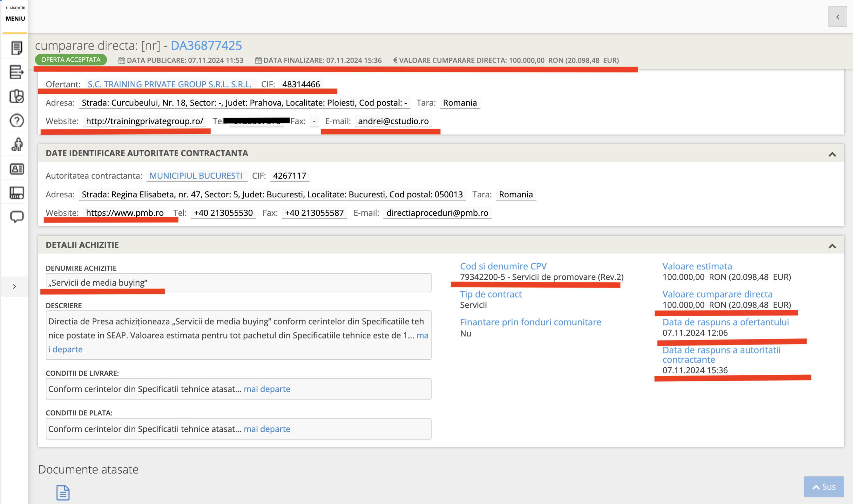Image resolution: width=853 pixels, height=504 pixels.
Task: Click the Denumire Achizitie text field
Action: pos(238,283)
